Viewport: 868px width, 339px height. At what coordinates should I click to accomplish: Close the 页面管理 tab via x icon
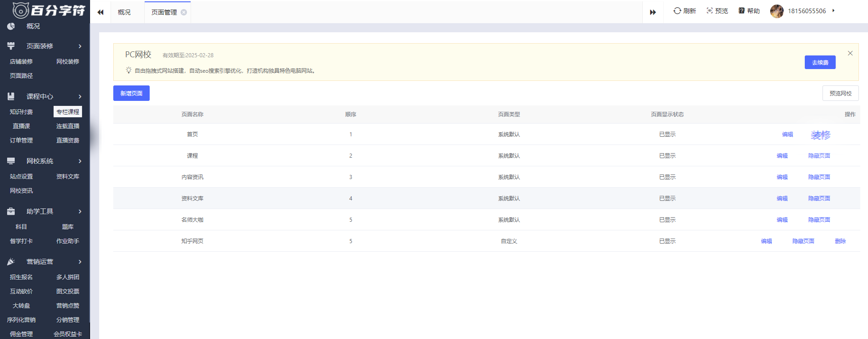click(184, 12)
